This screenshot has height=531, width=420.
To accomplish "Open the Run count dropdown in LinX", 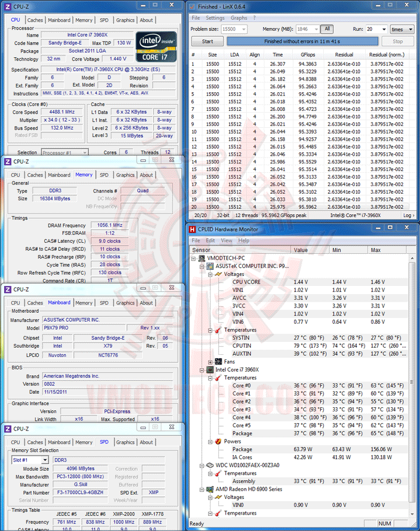I will pyautogui.click(x=384, y=29).
